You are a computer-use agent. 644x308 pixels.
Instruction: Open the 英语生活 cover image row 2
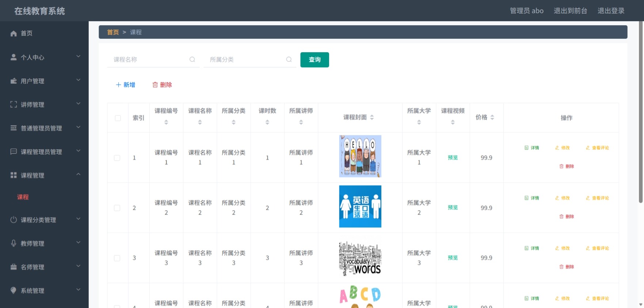[360, 207]
